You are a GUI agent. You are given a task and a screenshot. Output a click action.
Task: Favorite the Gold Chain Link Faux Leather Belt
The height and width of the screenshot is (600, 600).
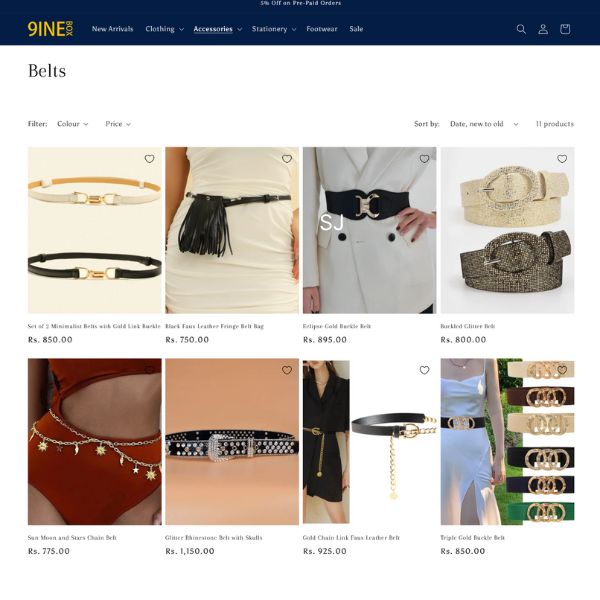pyautogui.click(x=424, y=370)
